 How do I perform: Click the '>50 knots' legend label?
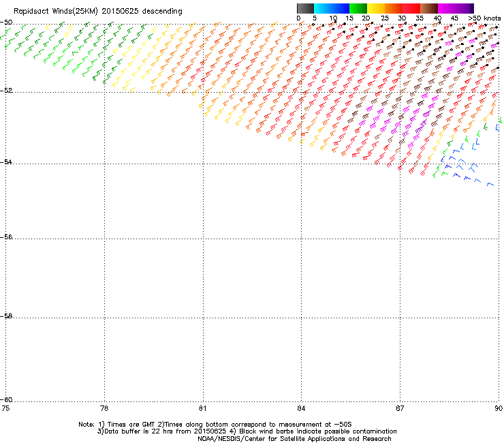tap(484, 18)
